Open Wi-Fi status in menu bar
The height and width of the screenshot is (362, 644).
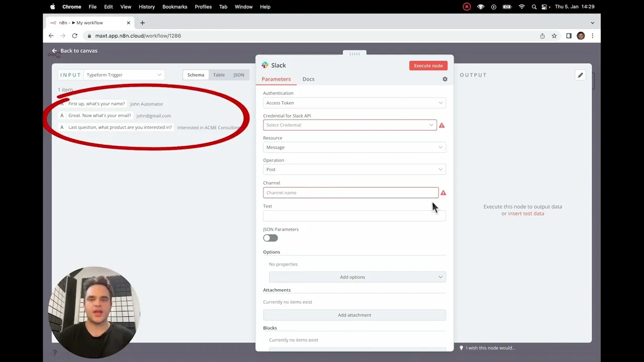click(521, 7)
